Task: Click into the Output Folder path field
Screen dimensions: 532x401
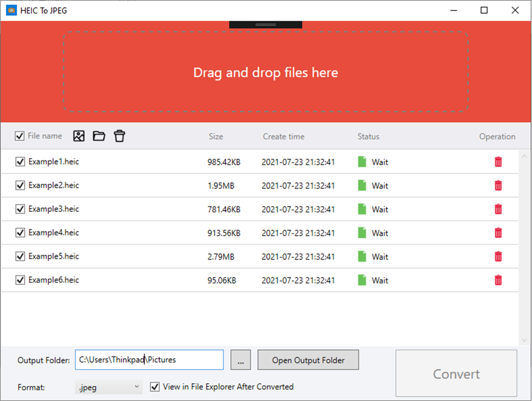Action: pos(149,360)
